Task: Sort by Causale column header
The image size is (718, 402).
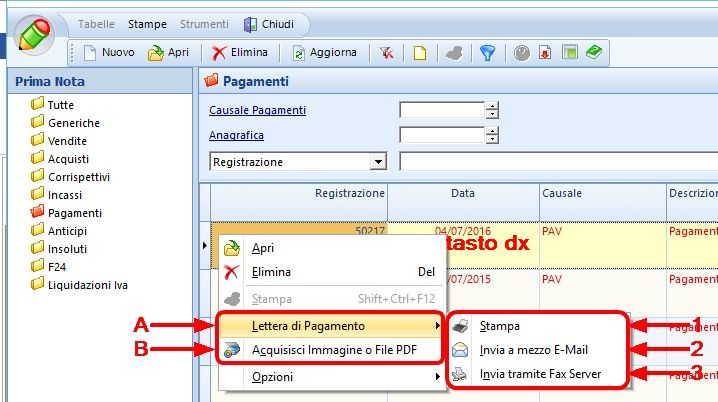Action: click(x=603, y=203)
